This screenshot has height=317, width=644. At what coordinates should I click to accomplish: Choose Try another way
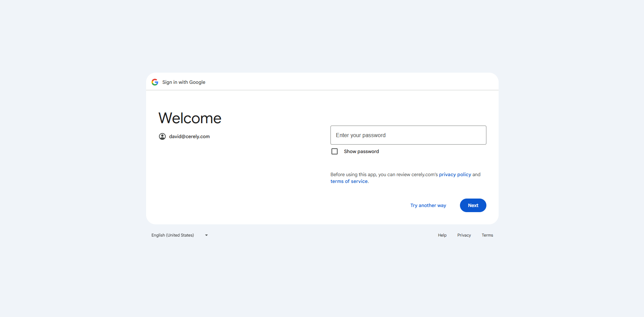coord(428,205)
